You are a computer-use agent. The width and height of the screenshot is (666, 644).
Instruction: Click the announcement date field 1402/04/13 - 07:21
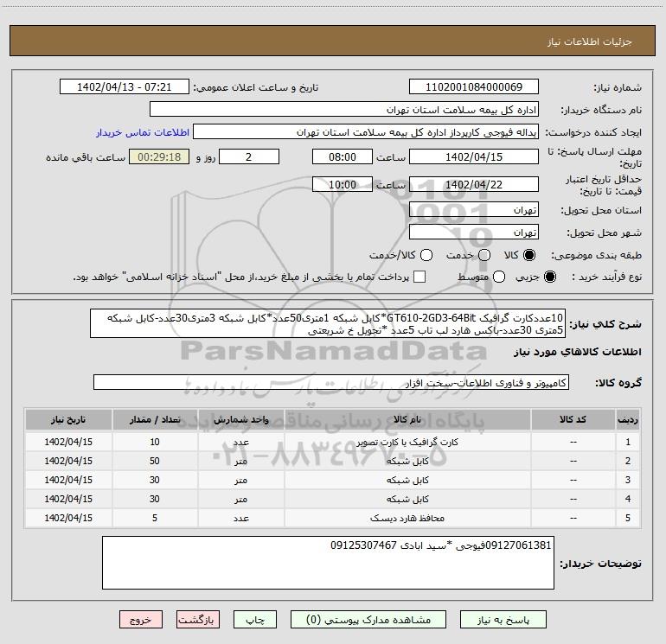(125, 87)
